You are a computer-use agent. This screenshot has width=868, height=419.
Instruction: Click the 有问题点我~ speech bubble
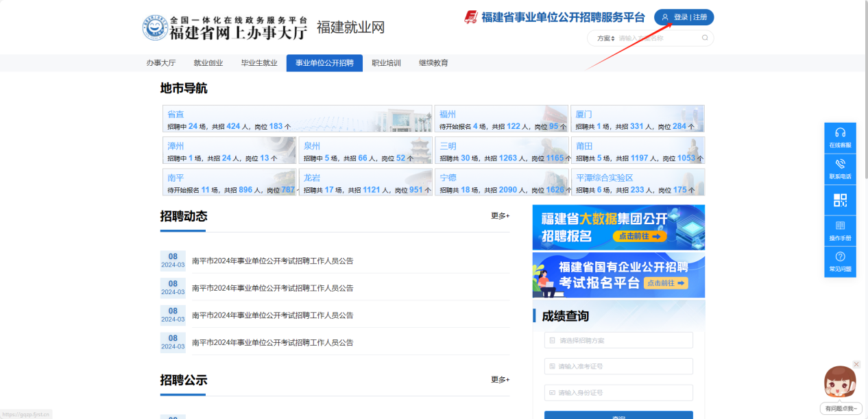tap(841, 408)
